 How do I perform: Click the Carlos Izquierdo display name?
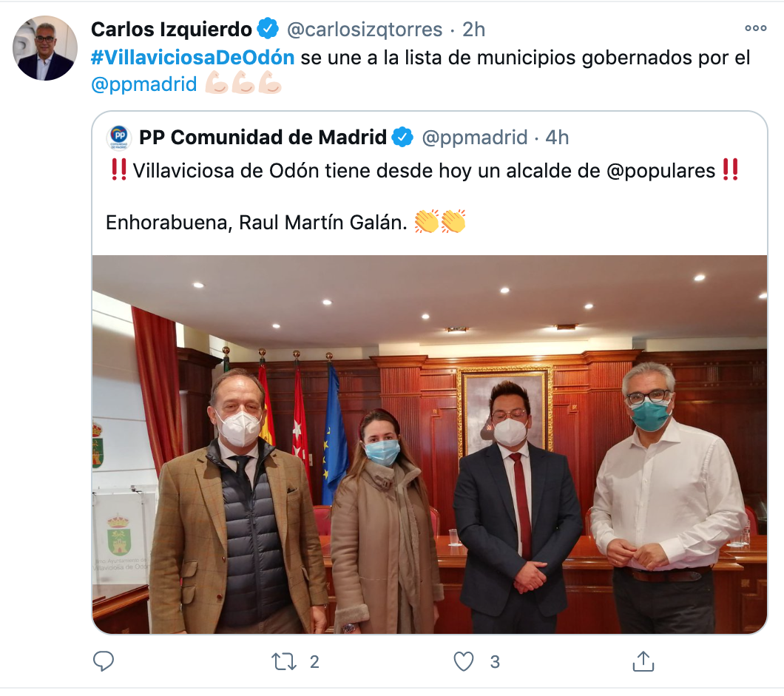point(172,29)
